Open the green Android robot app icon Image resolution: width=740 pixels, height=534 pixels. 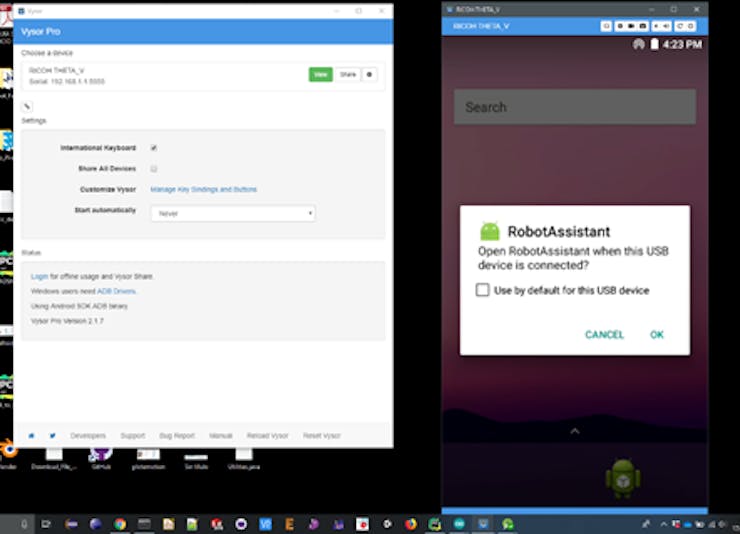coord(623,478)
